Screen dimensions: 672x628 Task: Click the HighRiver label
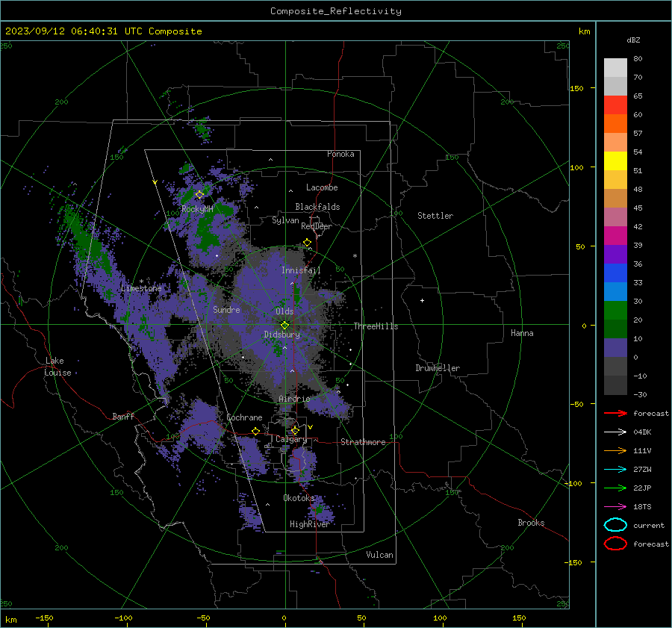pos(309,524)
